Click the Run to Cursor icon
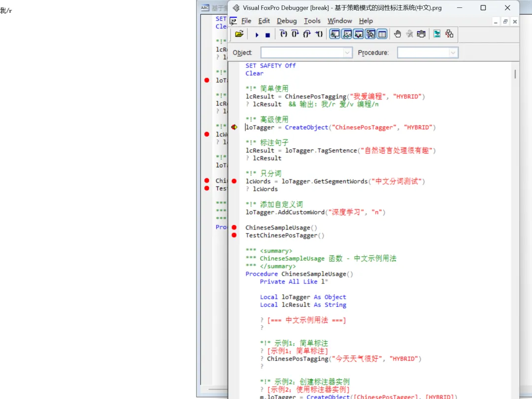Viewport: 532px width, 399px height. 319,34
